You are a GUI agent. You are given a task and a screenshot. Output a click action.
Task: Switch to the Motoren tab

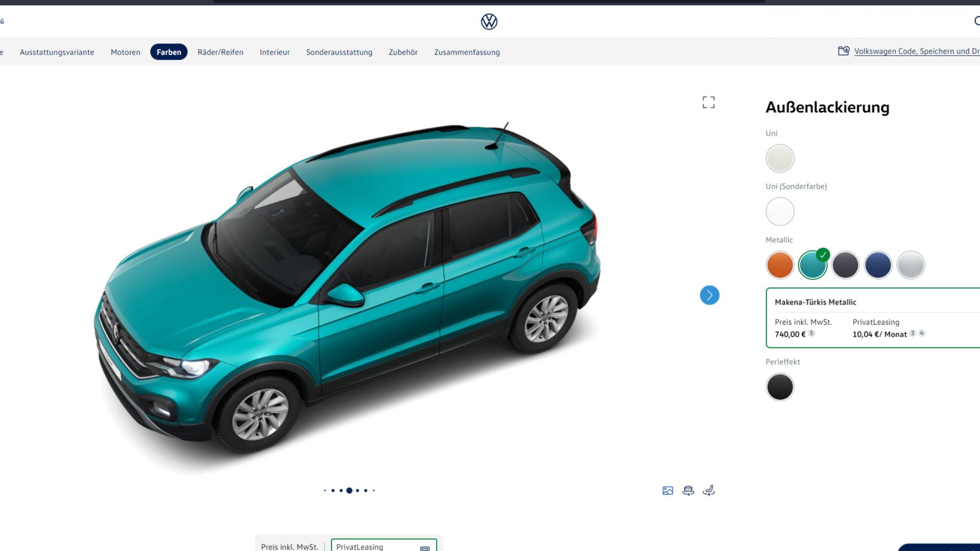click(126, 52)
